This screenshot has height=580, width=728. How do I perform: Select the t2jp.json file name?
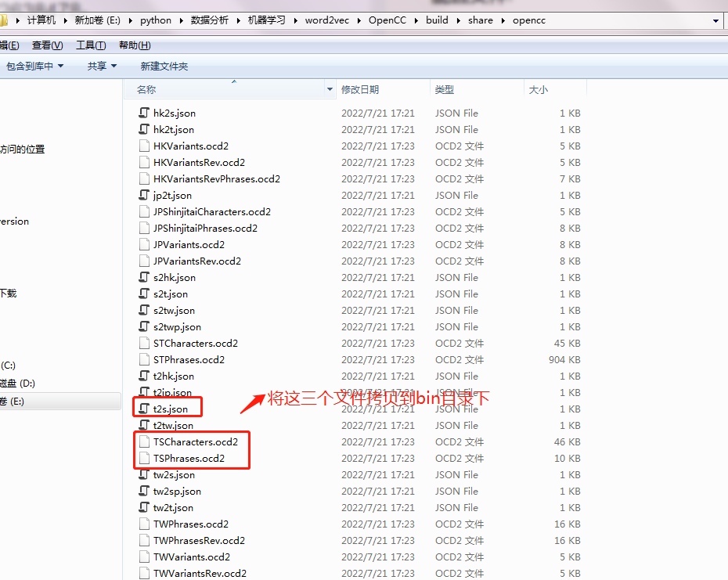tap(172, 392)
